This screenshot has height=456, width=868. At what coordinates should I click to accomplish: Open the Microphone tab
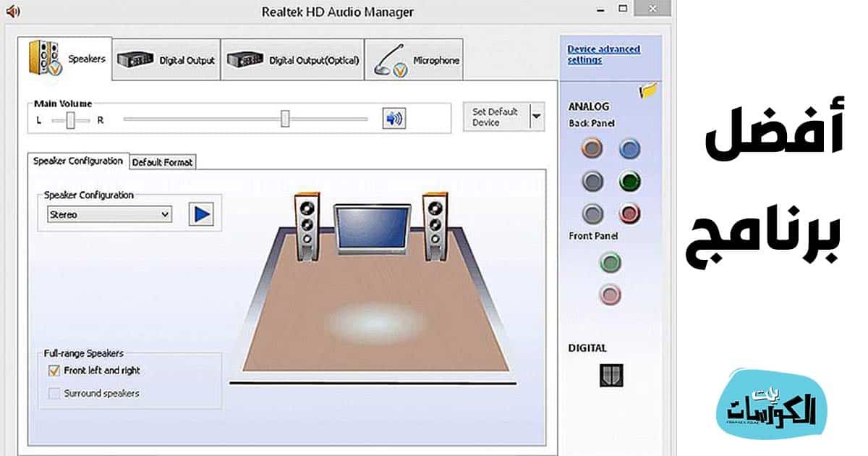(x=414, y=61)
